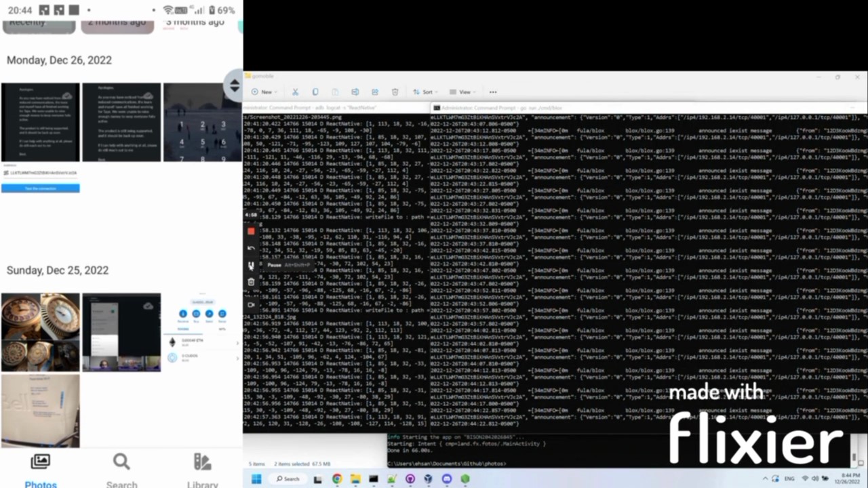Click the Rename icon in File Explorer toolbar
The height and width of the screenshot is (488, 868).
coord(355,91)
